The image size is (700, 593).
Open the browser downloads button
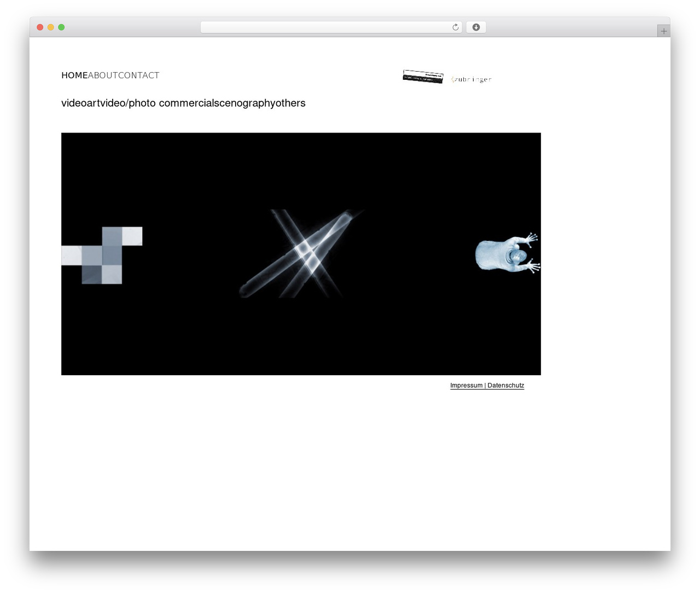click(476, 27)
